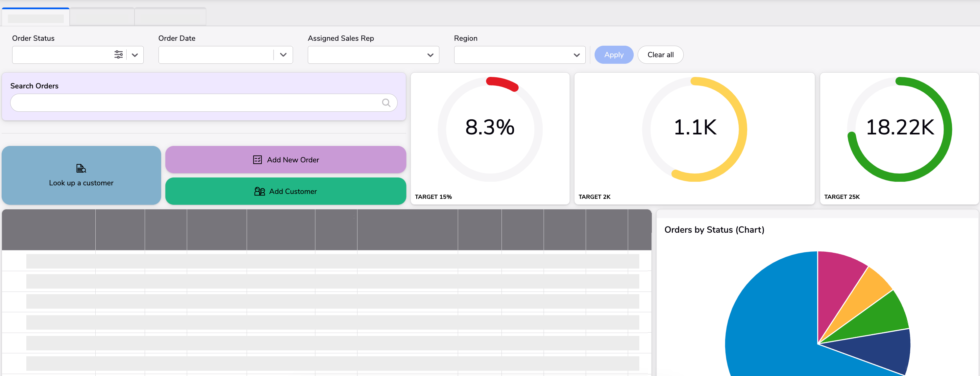Screen dimensions: 980x376
Task: Click the TARGET 25K label
Action: click(x=842, y=197)
